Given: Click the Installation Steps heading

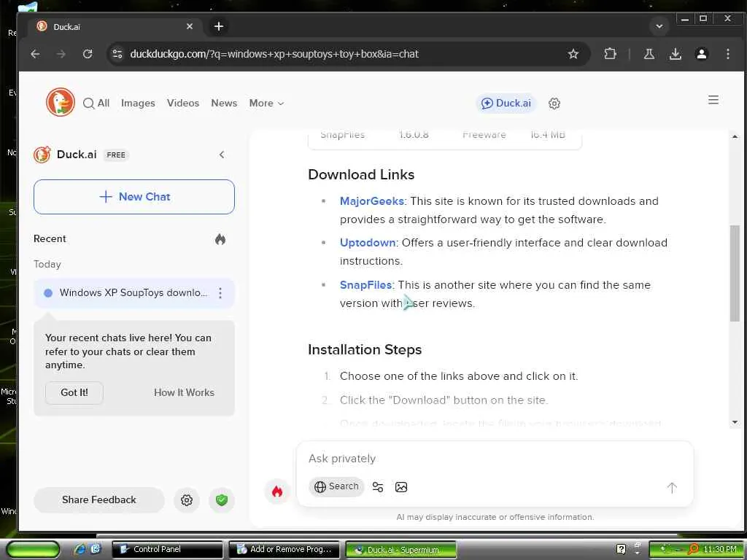Looking at the screenshot, I should 365,349.
